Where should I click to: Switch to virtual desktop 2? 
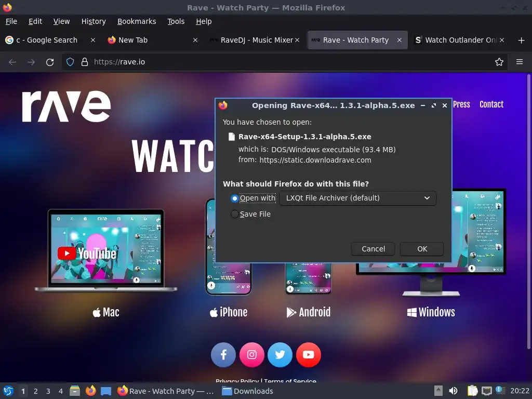point(36,391)
